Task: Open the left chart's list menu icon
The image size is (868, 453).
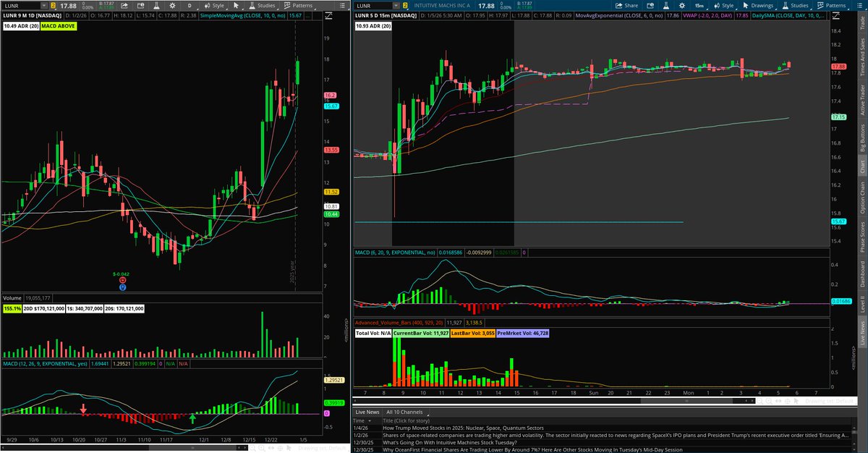Action: pos(342,6)
